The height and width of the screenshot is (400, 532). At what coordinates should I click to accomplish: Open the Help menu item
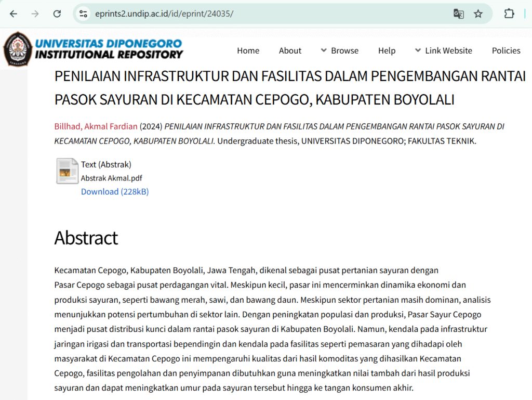[387, 50]
